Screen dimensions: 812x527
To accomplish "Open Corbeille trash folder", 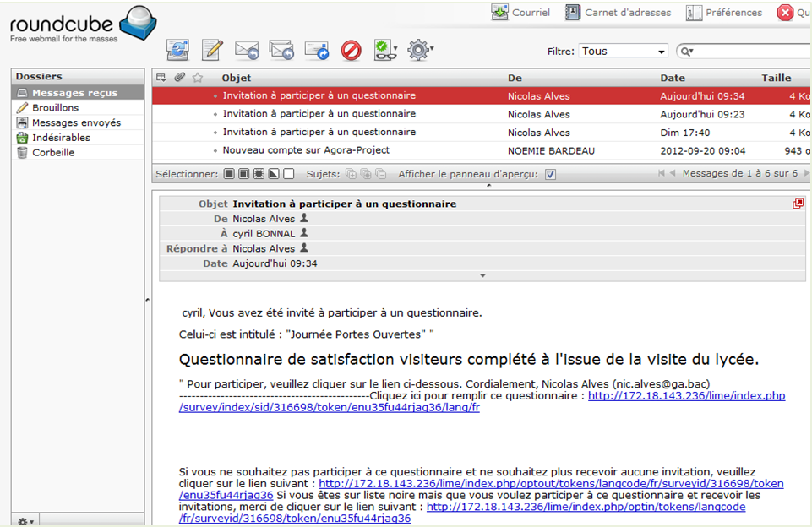I will coord(78,153).
